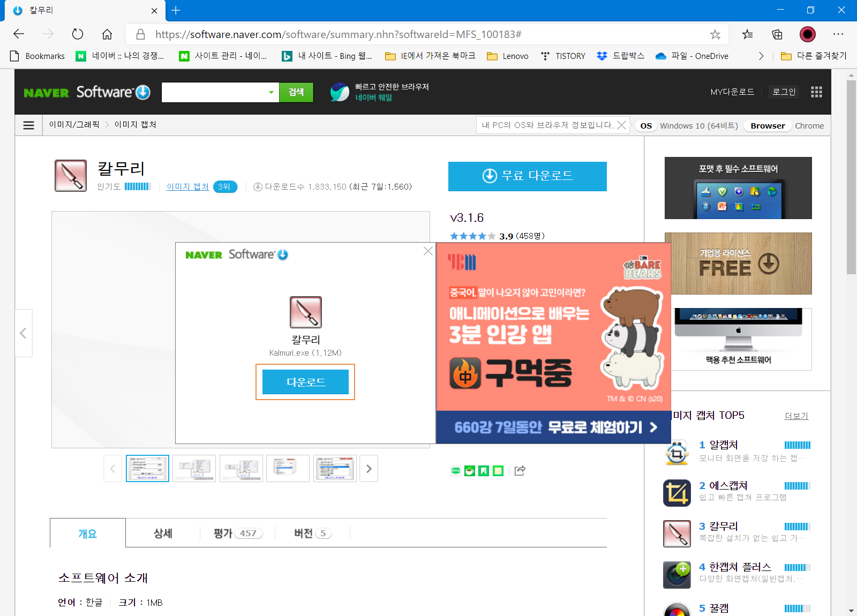The image size is (857, 616).
Task: Go back with the browser back arrow
Action: 19,34
